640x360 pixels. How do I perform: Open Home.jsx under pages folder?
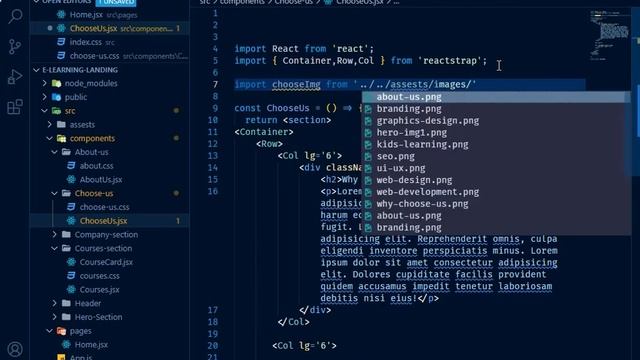pos(110,344)
